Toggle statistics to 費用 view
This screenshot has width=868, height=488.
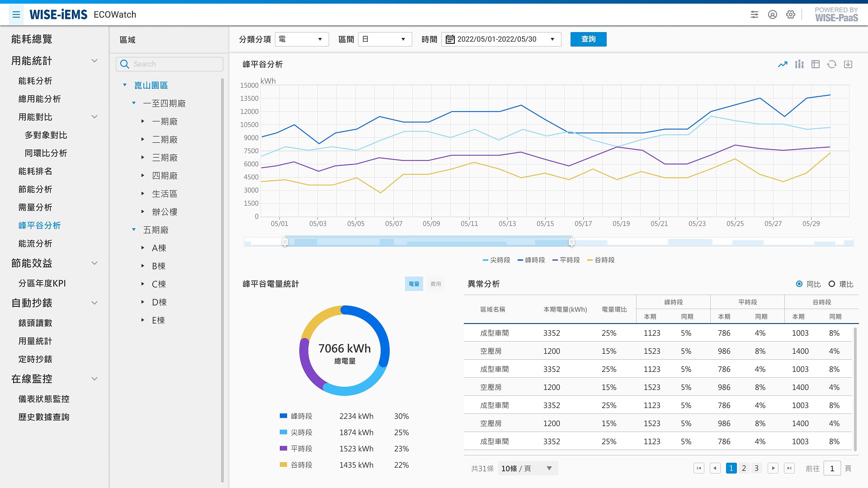click(x=435, y=284)
